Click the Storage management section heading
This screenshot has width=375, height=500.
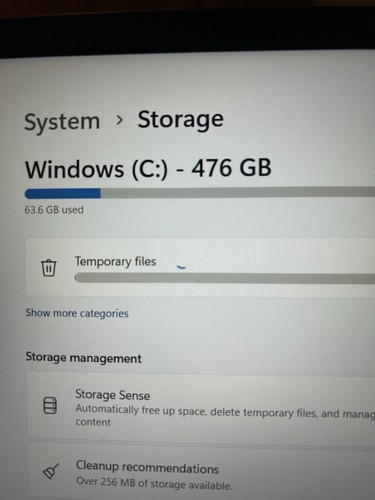tap(84, 358)
